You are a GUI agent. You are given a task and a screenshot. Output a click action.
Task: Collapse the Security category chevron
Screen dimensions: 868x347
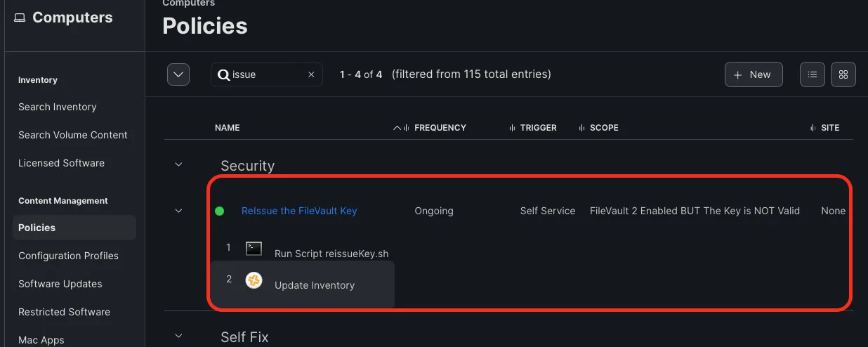point(178,164)
